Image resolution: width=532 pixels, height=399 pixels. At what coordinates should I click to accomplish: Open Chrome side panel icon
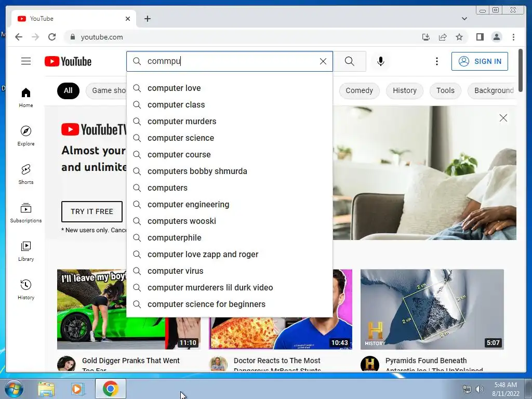coord(480,37)
